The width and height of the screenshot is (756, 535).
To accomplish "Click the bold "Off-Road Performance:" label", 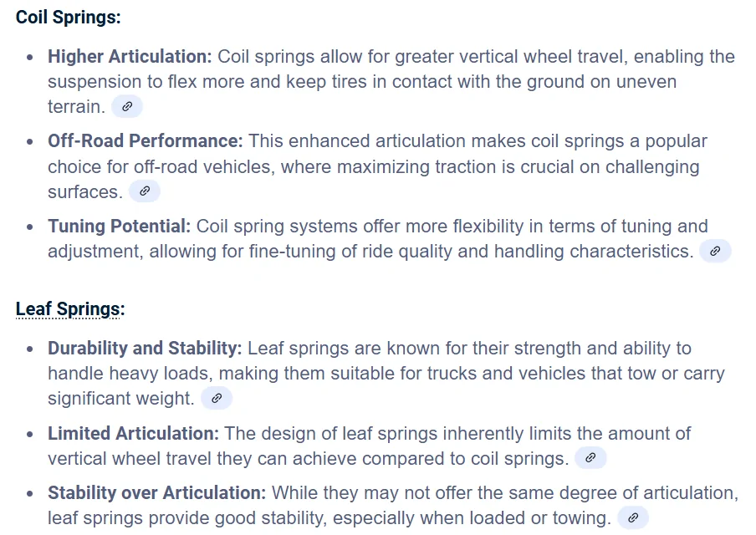I will (x=146, y=141).
